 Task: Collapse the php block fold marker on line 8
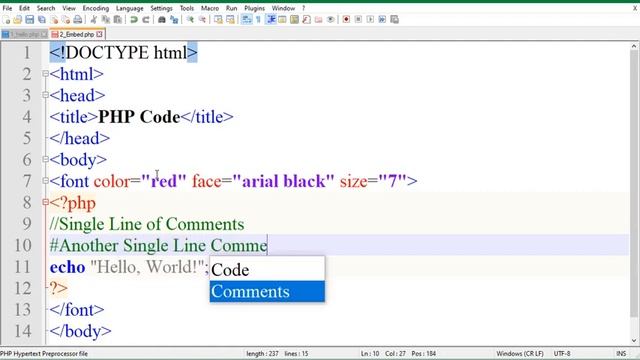click(45, 202)
